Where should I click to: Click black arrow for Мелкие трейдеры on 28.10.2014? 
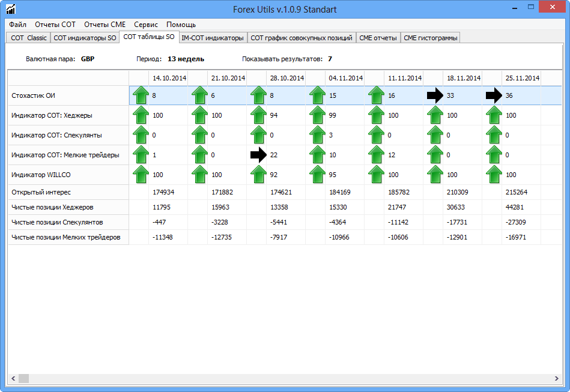point(258,155)
